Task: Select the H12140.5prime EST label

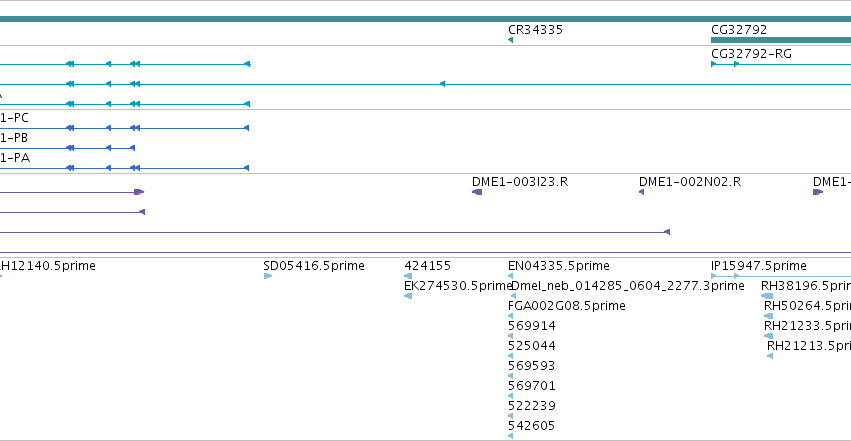Action: point(48,266)
